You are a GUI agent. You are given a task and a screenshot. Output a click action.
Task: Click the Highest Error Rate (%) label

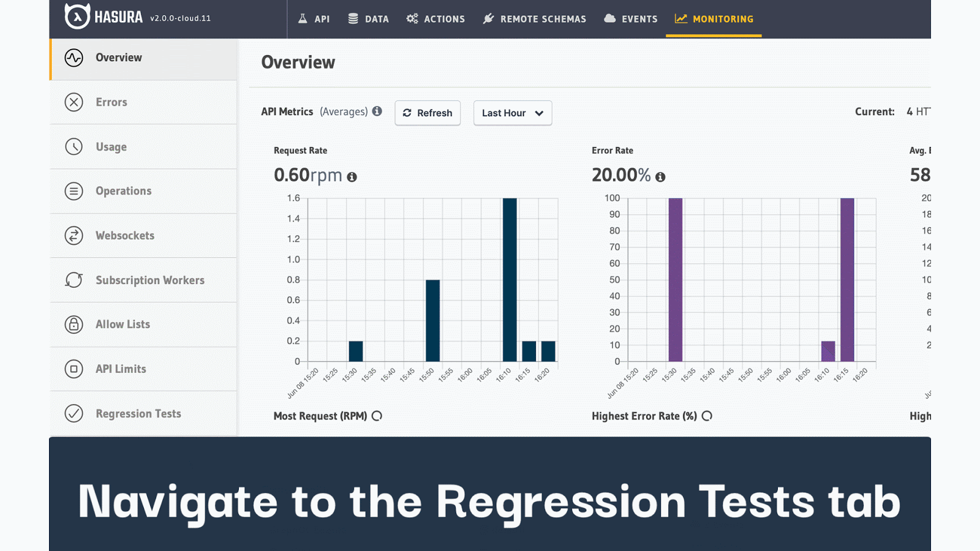tap(644, 416)
